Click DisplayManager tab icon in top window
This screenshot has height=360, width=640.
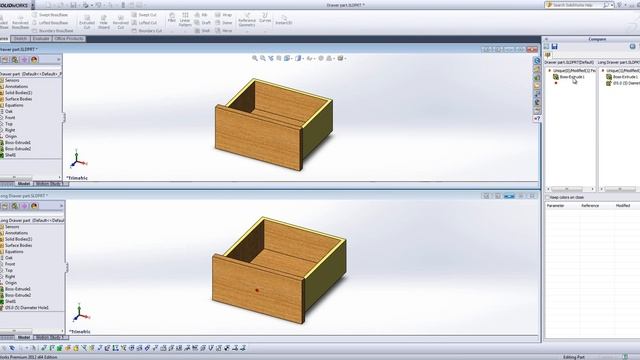[x=34, y=60]
